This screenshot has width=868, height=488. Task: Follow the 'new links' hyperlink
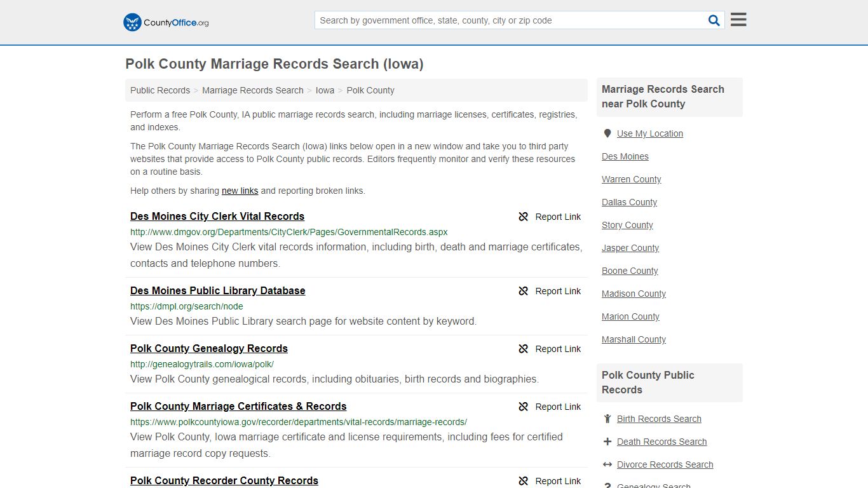click(240, 191)
